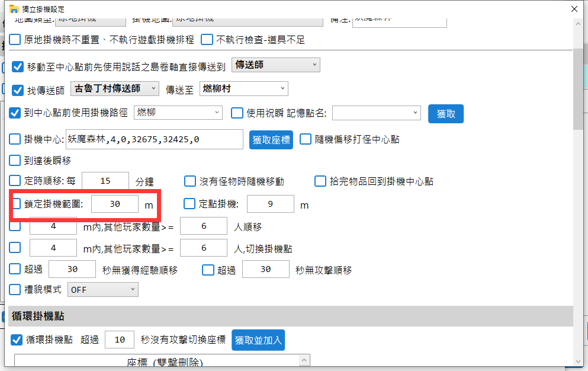Uncheck the 找傳送師 checkbox
Screen dimensions: 588x371
[18, 90]
